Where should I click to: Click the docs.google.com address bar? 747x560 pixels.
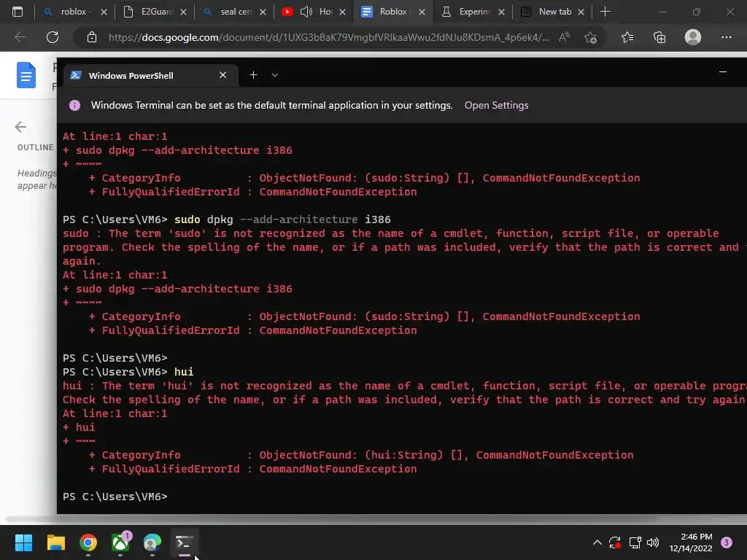click(329, 37)
